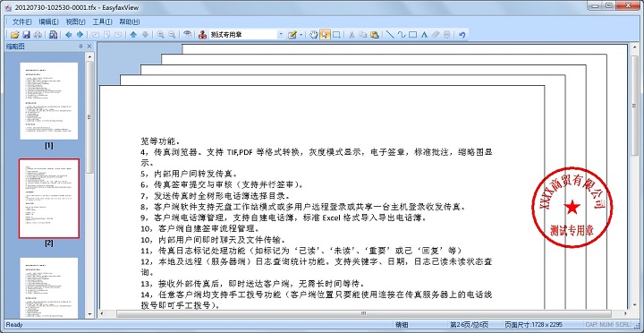Expand the annotation pen dropdown arrow
Image resolution: width=644 pixels, height=333 pixels.
pos(301,35)
